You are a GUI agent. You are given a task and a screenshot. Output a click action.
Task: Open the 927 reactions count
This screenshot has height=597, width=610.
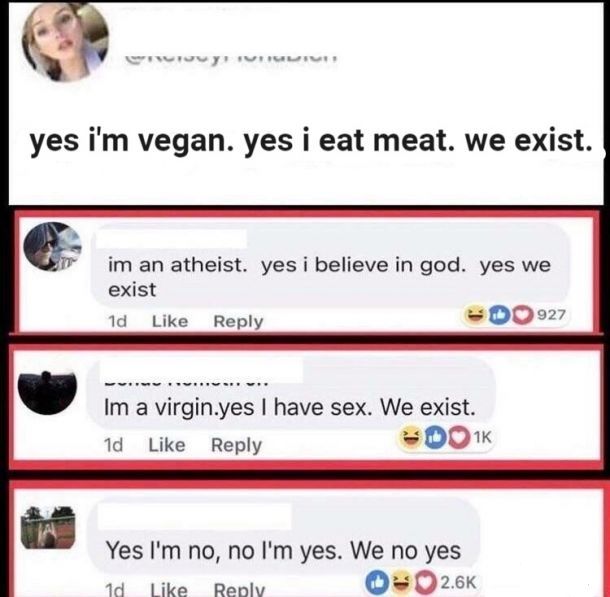click(x=550, y=315)
